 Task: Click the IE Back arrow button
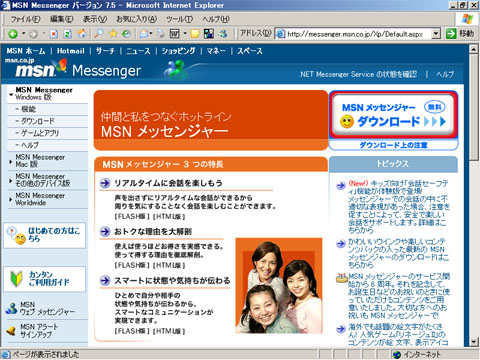(x=13, y=34)
